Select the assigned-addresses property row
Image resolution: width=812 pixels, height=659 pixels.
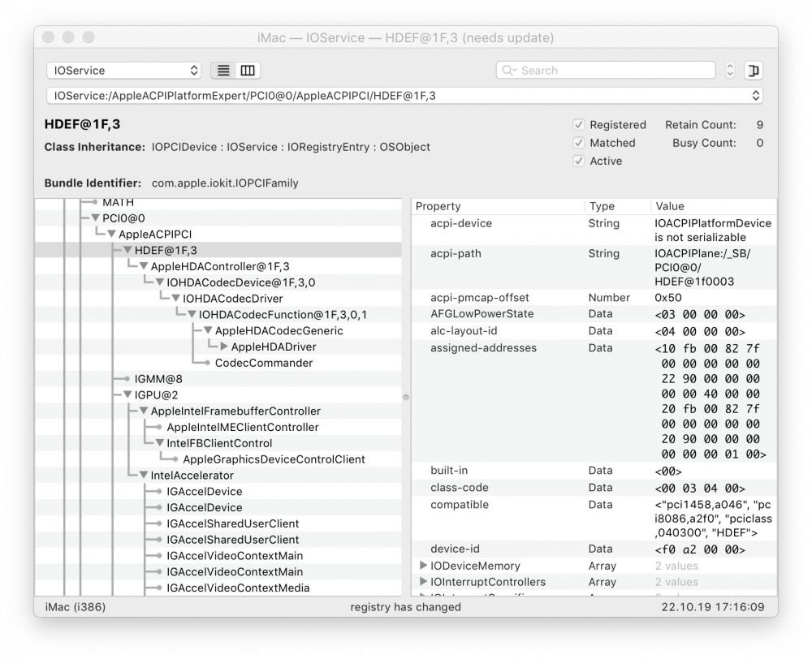point(594,401)
